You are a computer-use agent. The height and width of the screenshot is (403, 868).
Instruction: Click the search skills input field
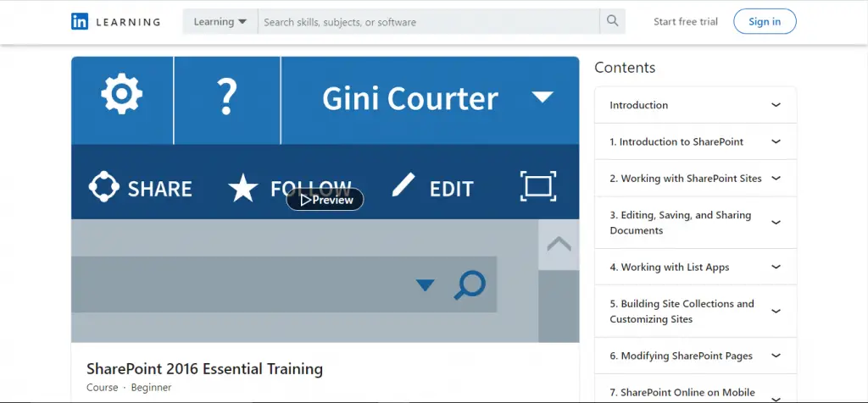coord(428,22)
